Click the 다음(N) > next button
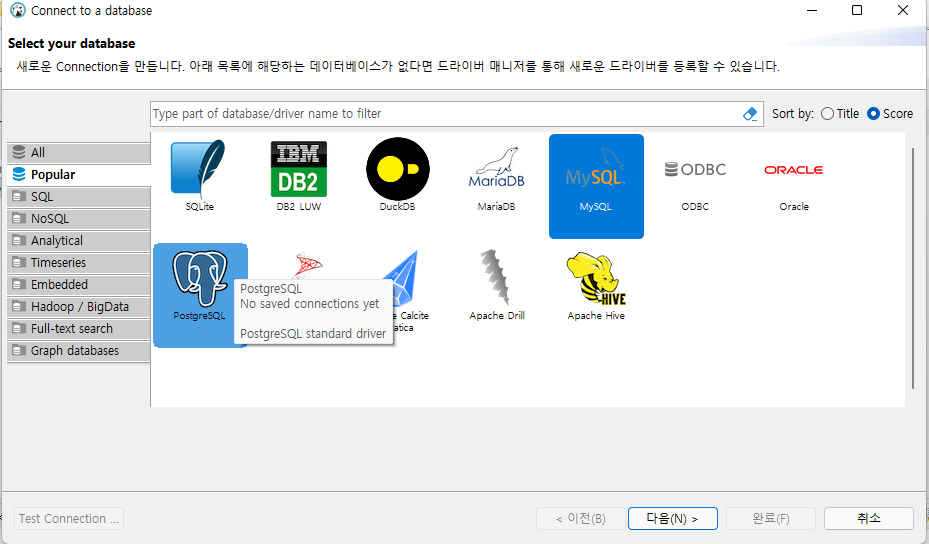This screenshot has width=929, height=544. (672, 519)
